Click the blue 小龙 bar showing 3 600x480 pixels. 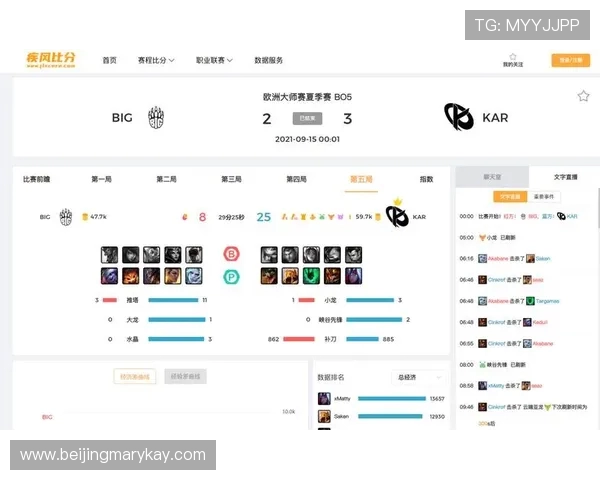point(370,300)
